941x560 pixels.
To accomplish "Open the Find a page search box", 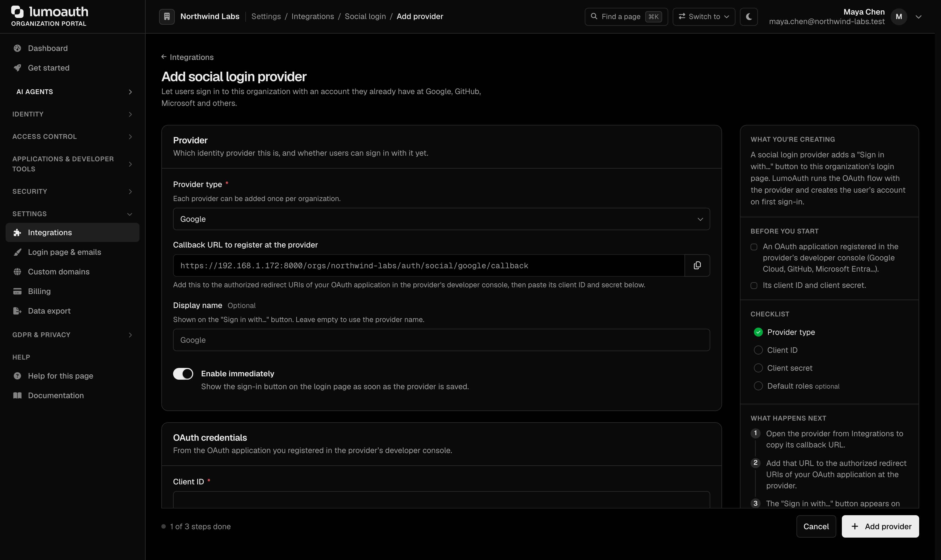I will point(626,17).
